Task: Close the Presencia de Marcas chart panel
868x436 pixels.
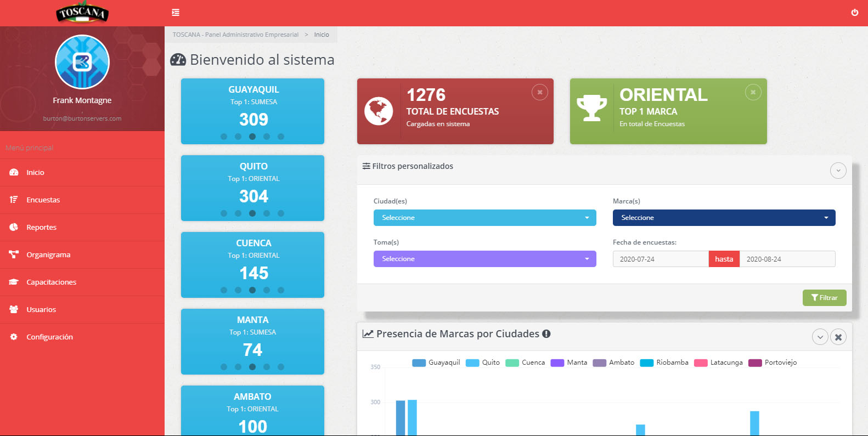Action: point(838,337)
